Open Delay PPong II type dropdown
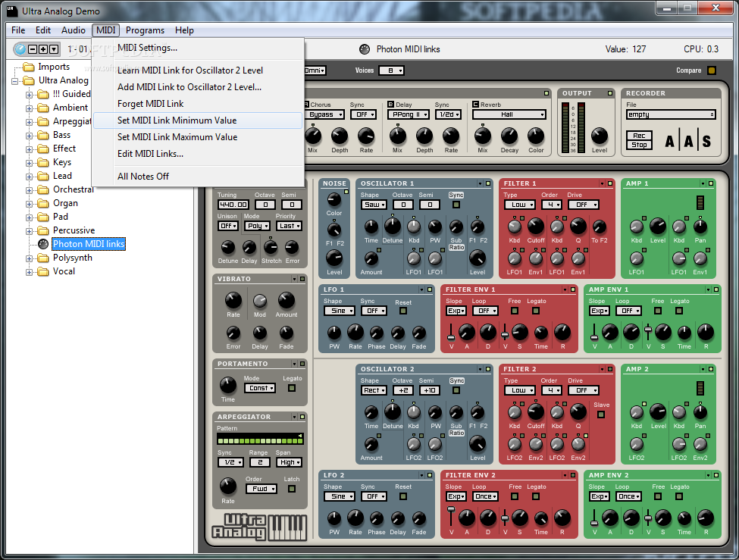The image size is (739, 560). [408, 114]
